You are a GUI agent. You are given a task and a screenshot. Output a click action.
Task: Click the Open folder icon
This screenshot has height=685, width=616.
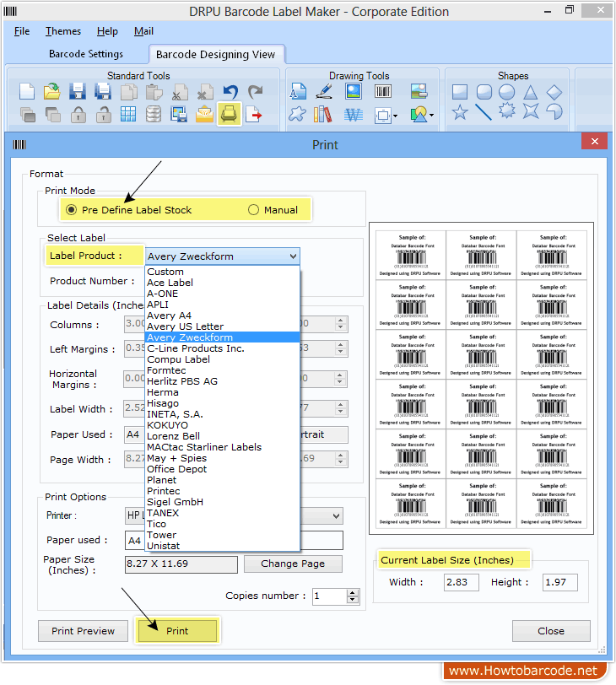pos(52,92)
